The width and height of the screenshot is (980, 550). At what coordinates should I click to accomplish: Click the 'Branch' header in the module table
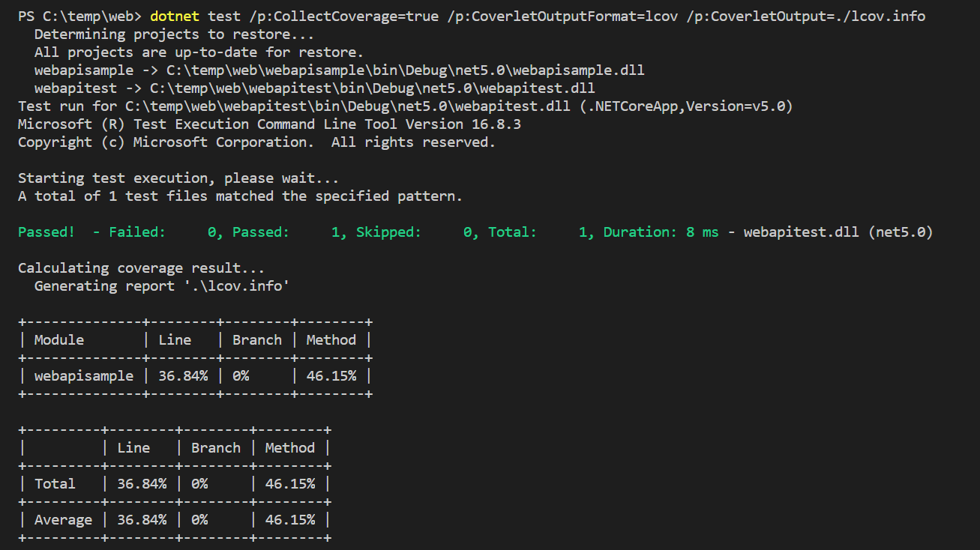[257, 340]
